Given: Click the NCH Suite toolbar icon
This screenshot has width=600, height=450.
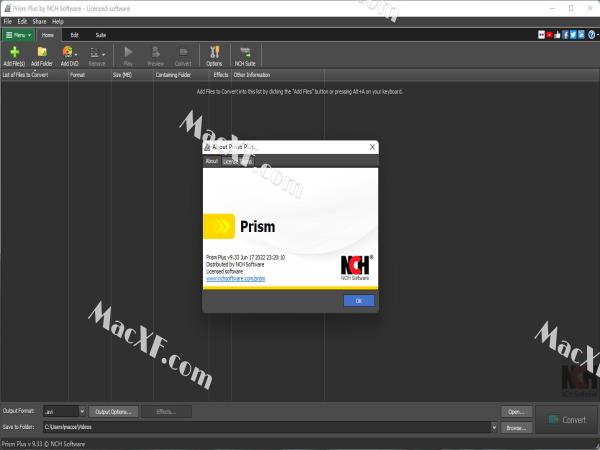Looking at the screenshot, I should 245,52.
